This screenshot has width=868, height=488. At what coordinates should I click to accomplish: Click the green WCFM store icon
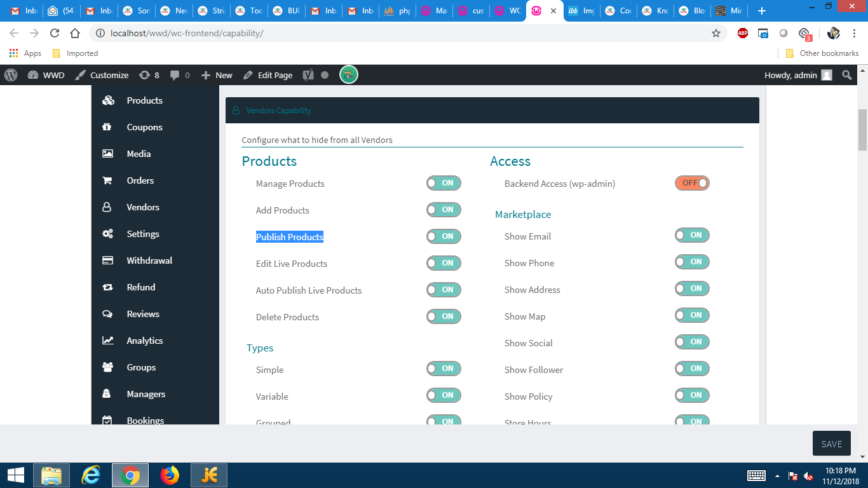pyautogui.click(x=349, y=75)
